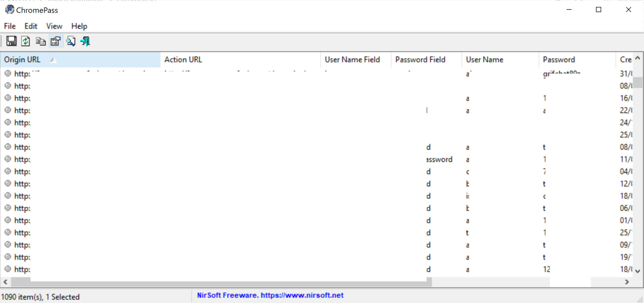Click the Find magnifier toolbar icon
Image resolution: width=644 pixels, height=303 pixels.
tap(71, 41)
